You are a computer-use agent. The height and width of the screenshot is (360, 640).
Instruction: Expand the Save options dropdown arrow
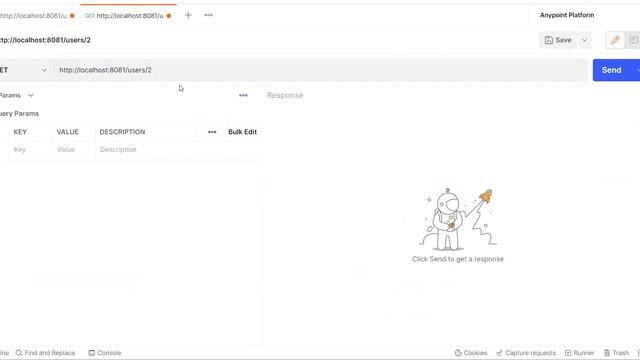(x=584, y=40)
